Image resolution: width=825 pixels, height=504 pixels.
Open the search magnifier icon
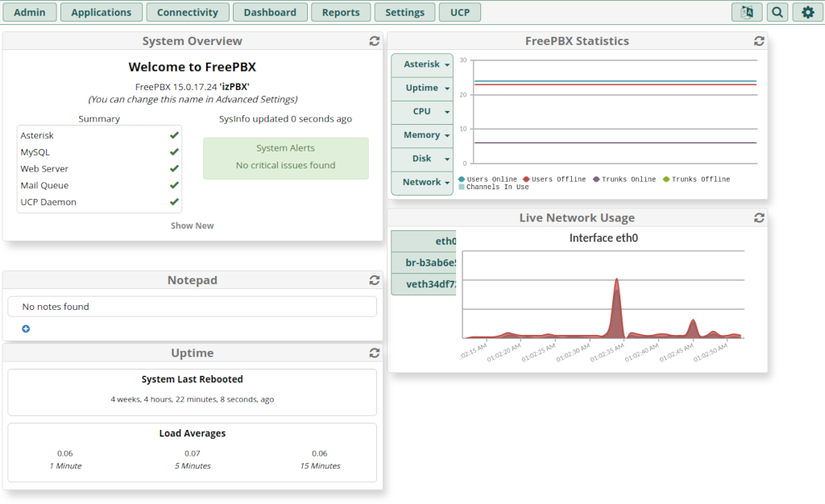pyautogui.click(x=777, y=12)
